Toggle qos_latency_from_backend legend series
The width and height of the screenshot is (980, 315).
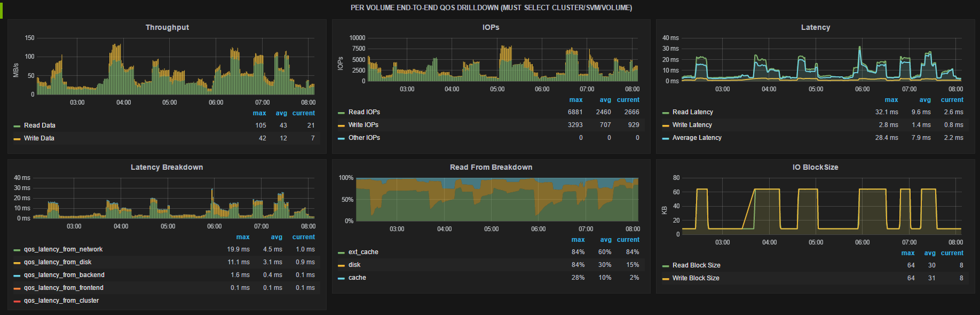(x=64, y=275)
